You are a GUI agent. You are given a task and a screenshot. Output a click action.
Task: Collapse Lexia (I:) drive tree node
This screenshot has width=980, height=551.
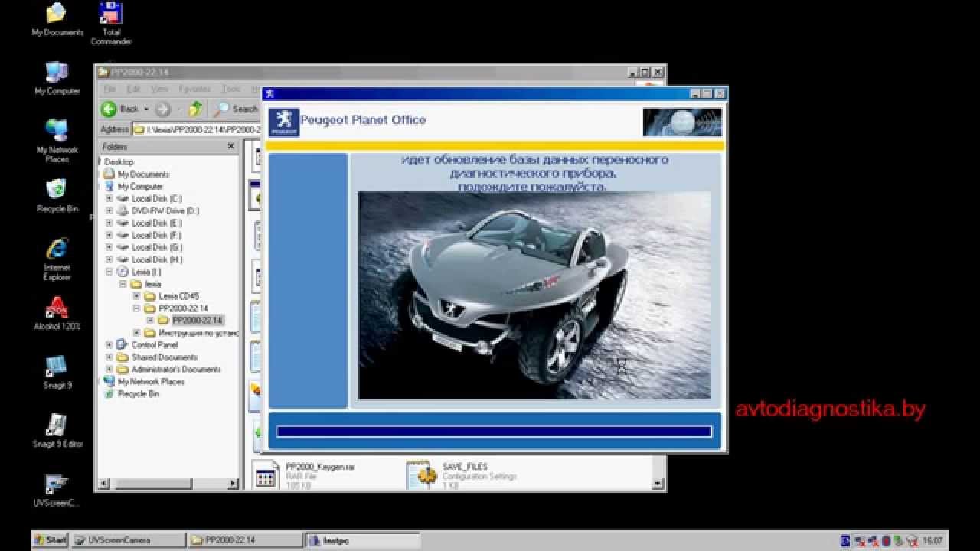[x=109, y=272]
